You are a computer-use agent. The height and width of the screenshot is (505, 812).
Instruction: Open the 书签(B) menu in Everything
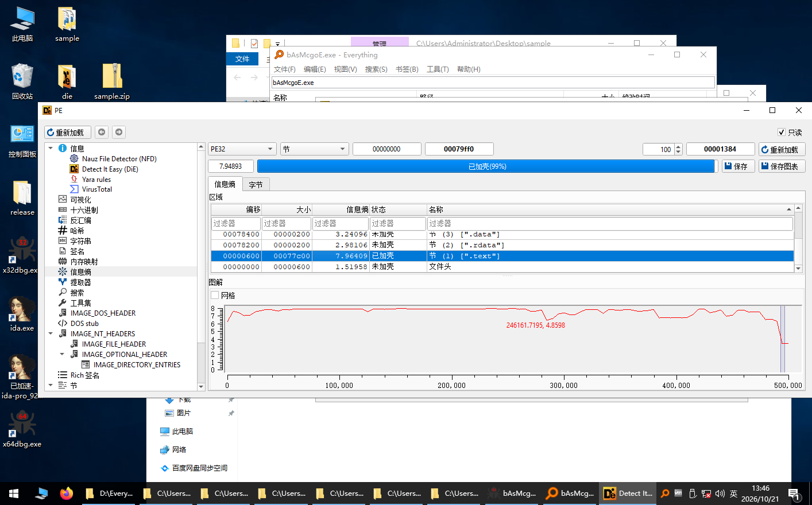pos(407,69)
